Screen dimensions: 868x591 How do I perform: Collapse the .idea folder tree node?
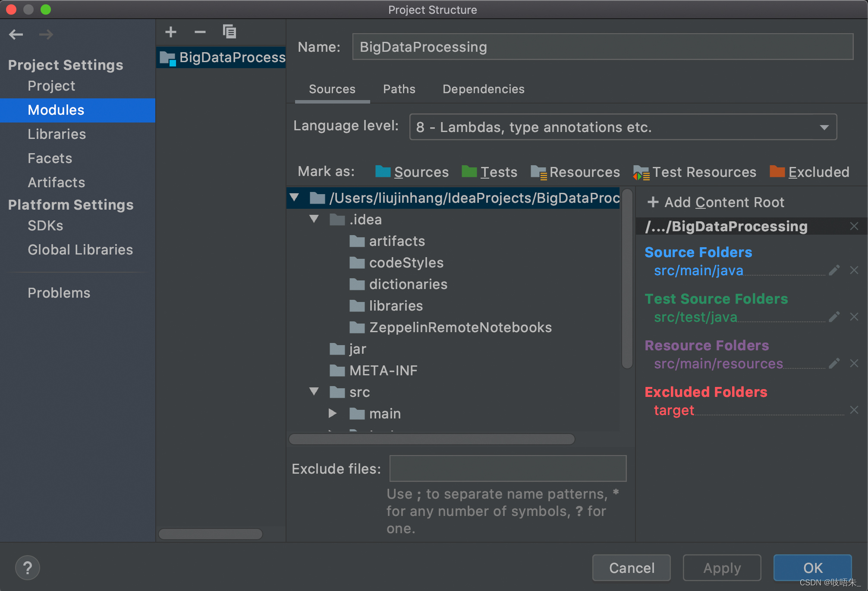pos(314,219)
